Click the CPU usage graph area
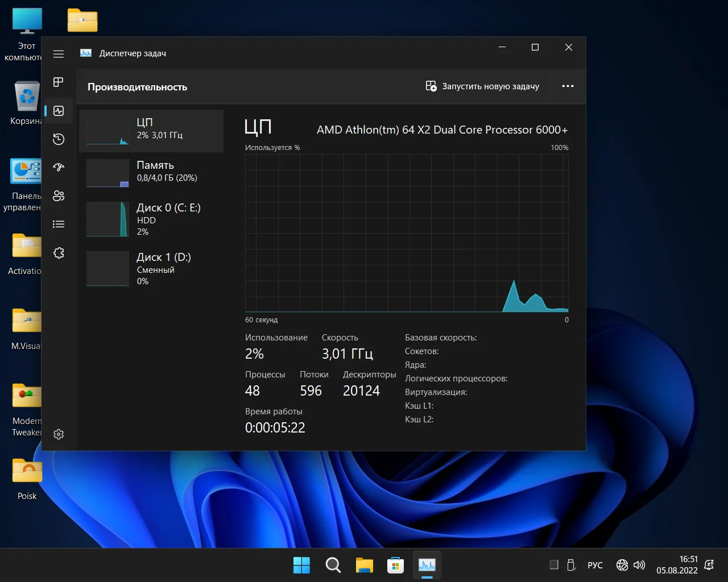The image size is (728, 582). point(407,233)
